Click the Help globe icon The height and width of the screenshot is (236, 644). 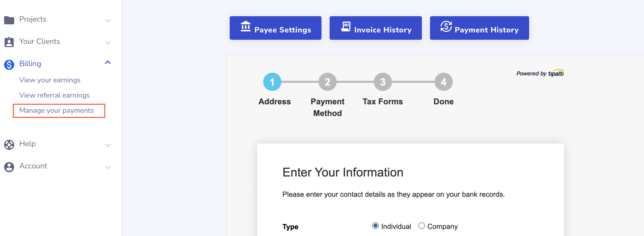(9, 144)
